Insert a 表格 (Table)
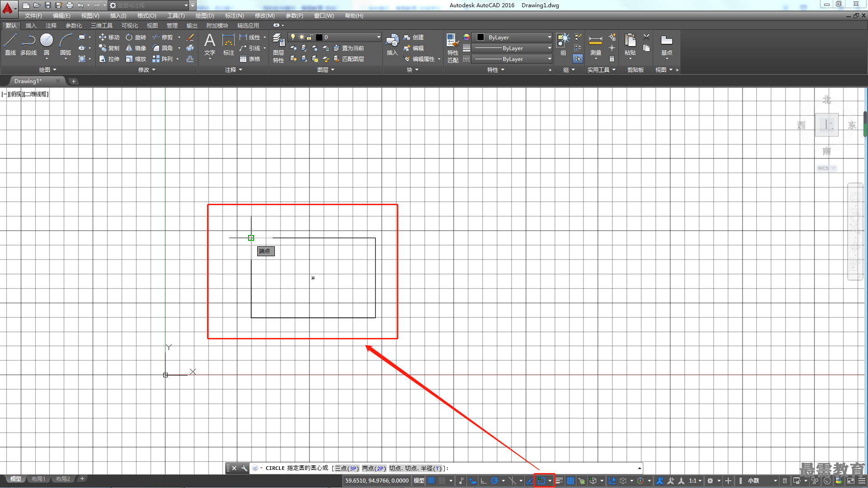868x488 pixels. (250, 59)
